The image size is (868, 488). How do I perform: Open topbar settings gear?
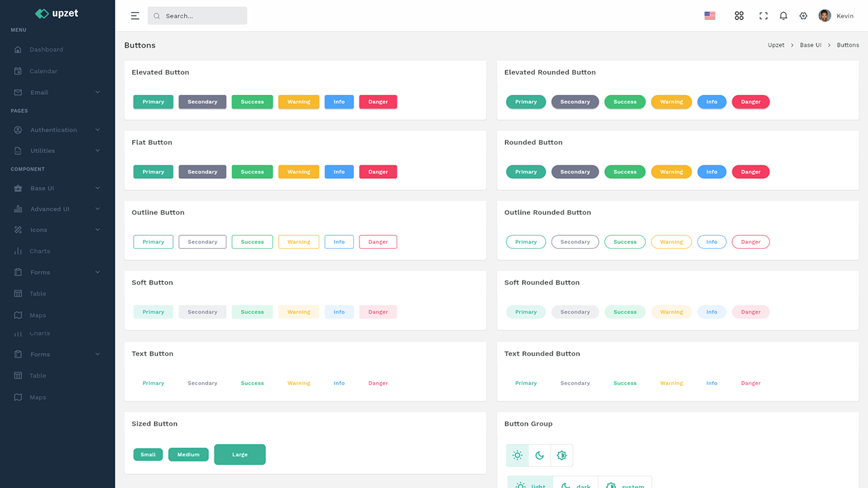[x=804, y=15]
